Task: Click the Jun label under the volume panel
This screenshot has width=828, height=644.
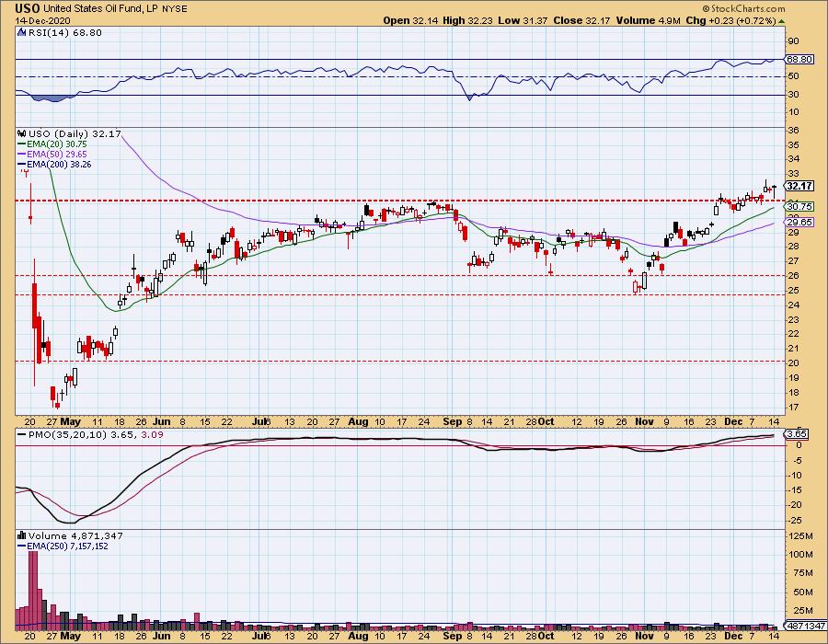Action: pyautogui.click(x=162, y=636)
